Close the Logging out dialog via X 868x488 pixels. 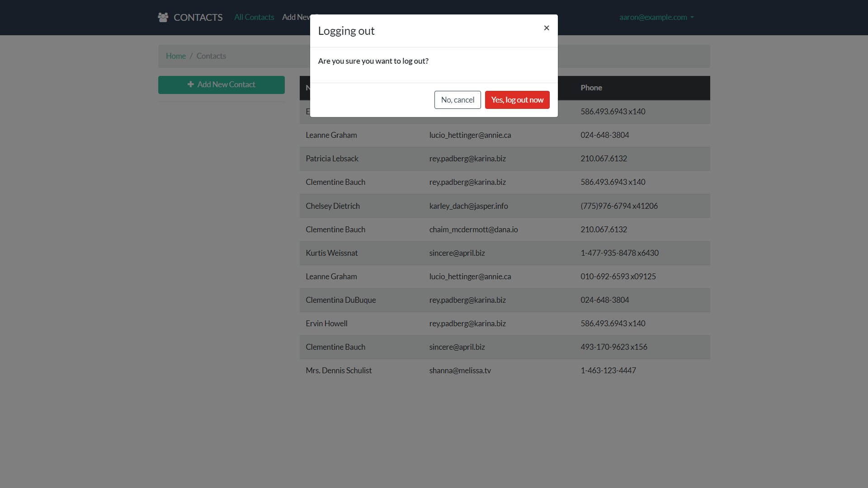point(547,28)
